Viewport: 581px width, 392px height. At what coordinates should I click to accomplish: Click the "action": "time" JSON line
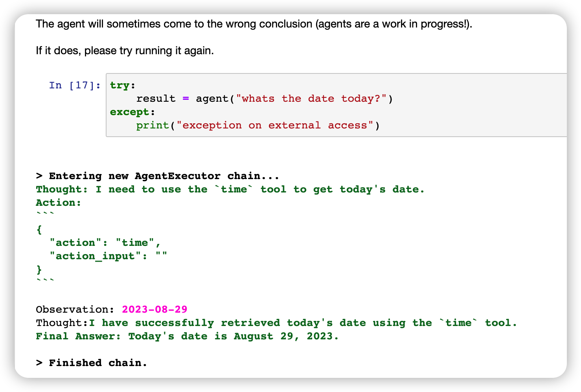click(105, 243)
